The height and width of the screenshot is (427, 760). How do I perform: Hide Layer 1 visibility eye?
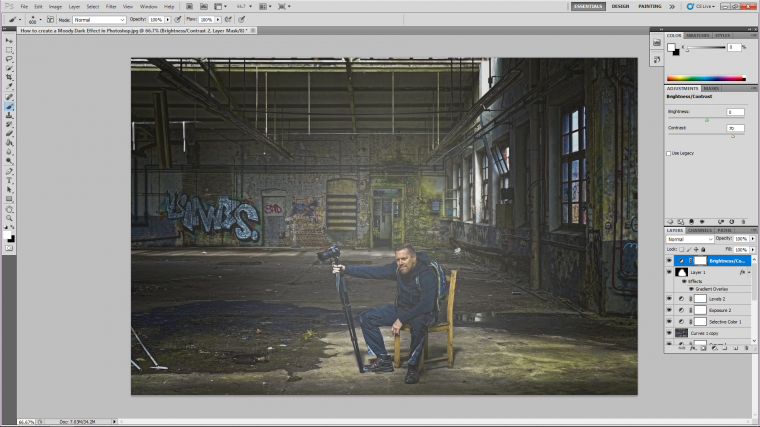(x=669, y=272)
